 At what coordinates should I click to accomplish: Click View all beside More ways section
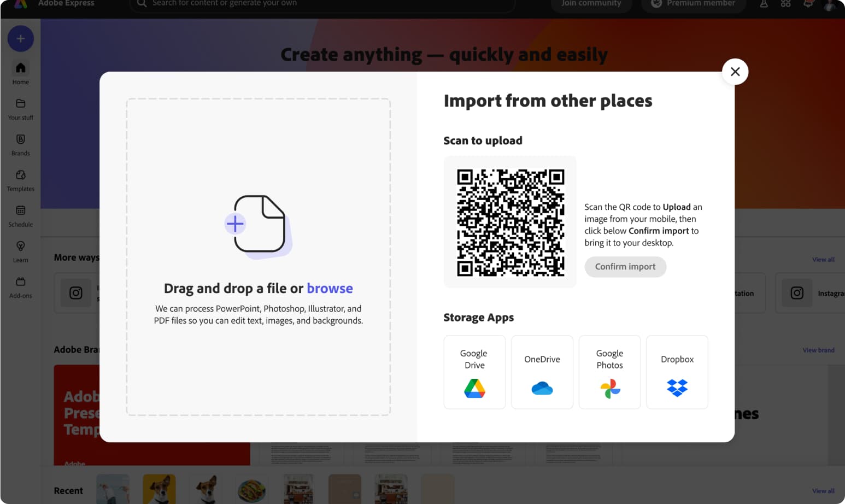coord(823,260)
